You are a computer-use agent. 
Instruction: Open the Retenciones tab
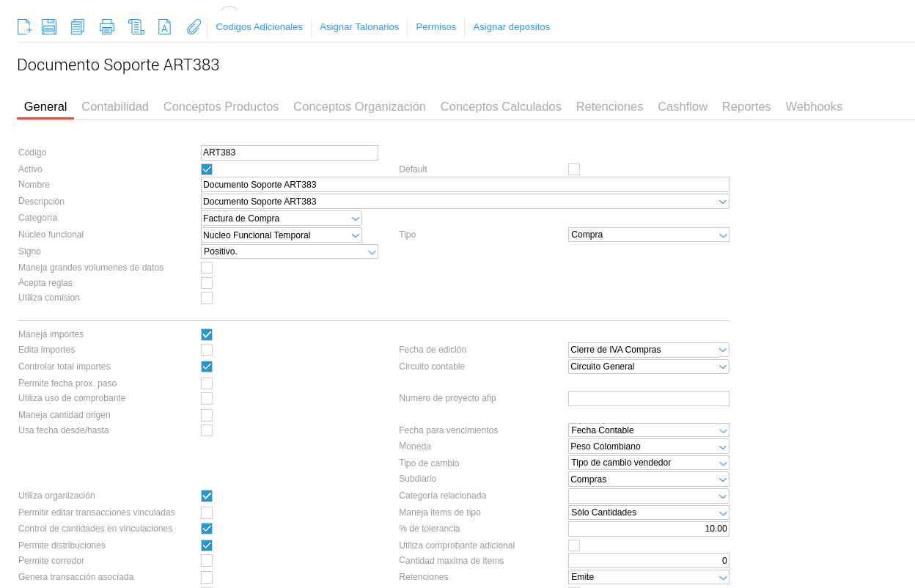pos(609,106)
